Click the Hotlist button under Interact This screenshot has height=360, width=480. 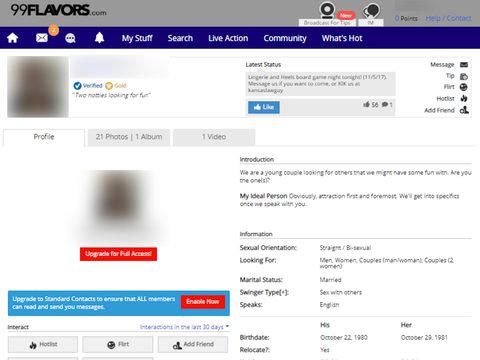point(43,344)
